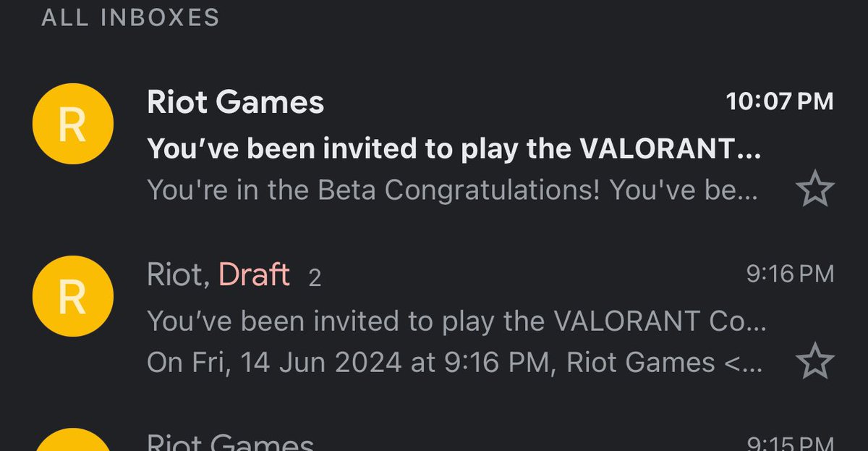Open the unread Riot Games email sender name
Viewport: 868px width, 451px height.
(x=236, y=102)
